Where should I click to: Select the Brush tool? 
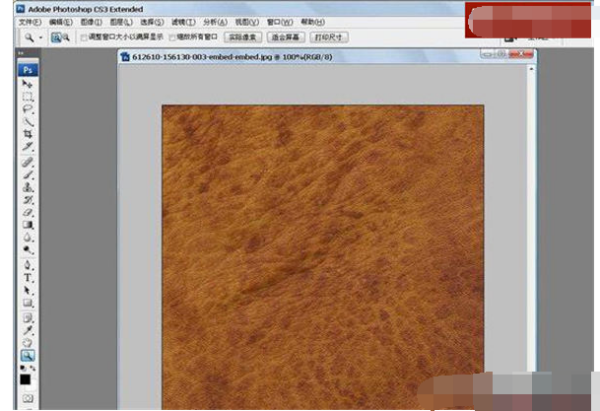(28, 175)
